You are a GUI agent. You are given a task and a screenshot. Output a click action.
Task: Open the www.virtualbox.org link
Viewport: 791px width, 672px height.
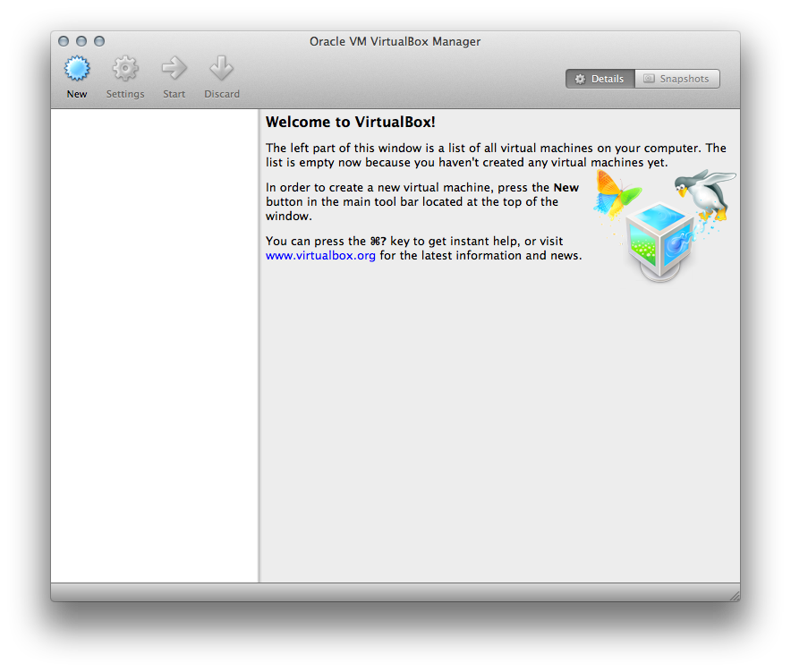[x=320, y=255]
